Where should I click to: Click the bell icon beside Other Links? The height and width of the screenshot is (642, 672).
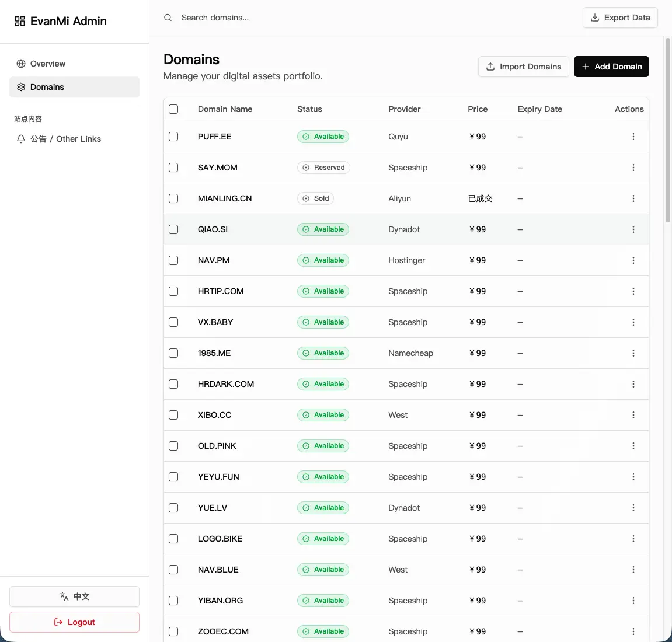pos(21,139)
